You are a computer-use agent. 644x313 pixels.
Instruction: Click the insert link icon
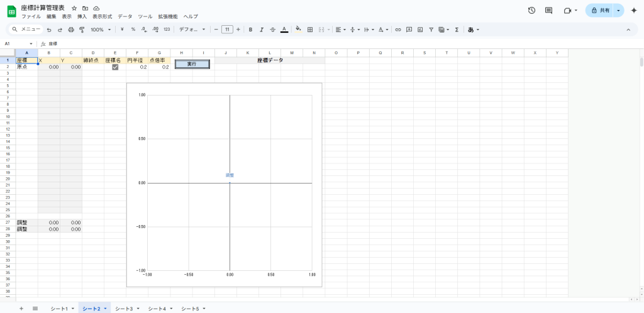point(398,30)
